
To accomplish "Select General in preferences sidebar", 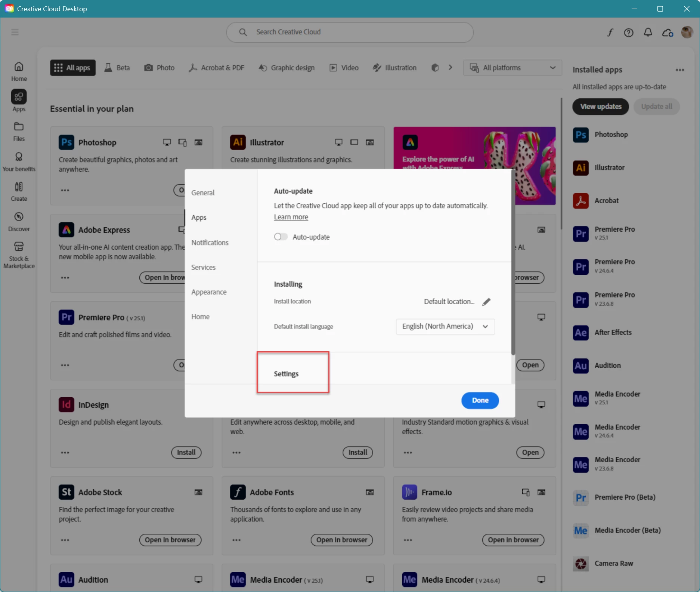I will click(203, 193).
